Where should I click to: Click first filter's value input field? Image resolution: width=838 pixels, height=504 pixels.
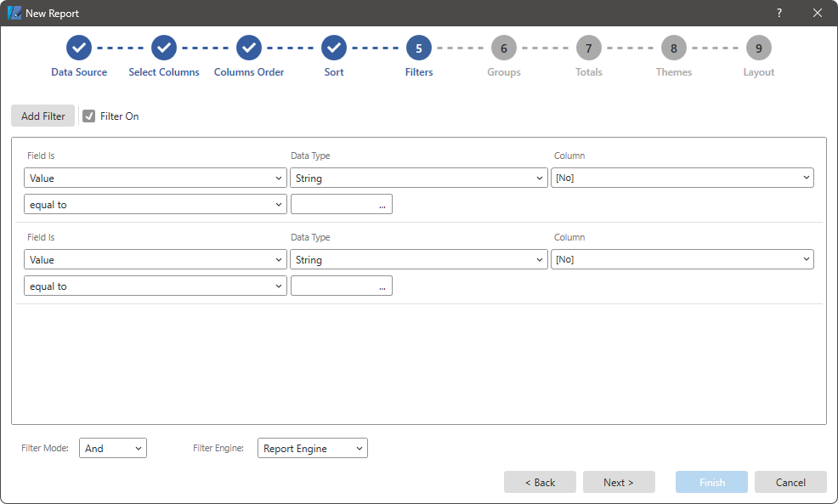point(333,205)
